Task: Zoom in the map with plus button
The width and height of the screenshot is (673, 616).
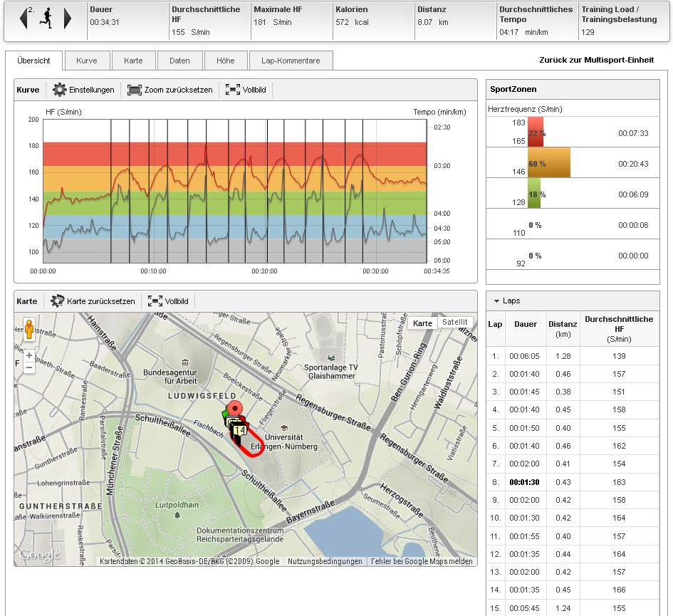Action: pos(29,355)
